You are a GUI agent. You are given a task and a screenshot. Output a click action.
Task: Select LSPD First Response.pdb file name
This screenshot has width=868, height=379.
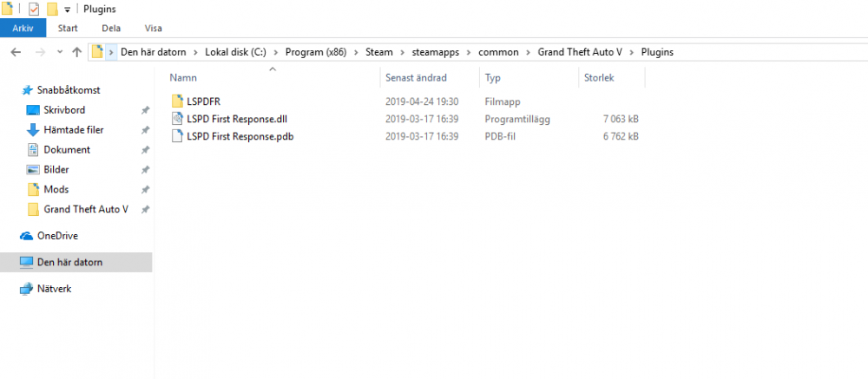240,137
